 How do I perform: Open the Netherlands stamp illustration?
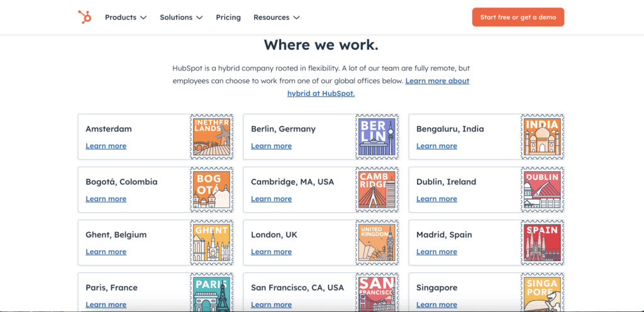[211, 136]
